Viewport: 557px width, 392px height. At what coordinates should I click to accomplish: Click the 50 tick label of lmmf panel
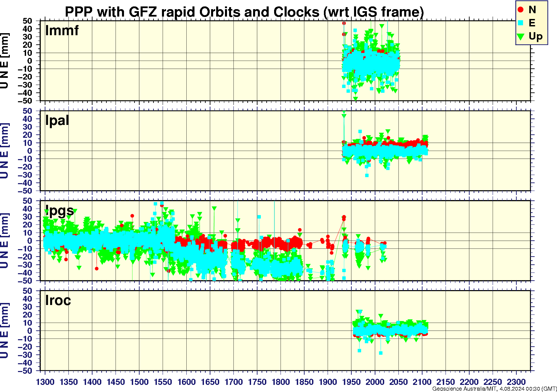27,21
